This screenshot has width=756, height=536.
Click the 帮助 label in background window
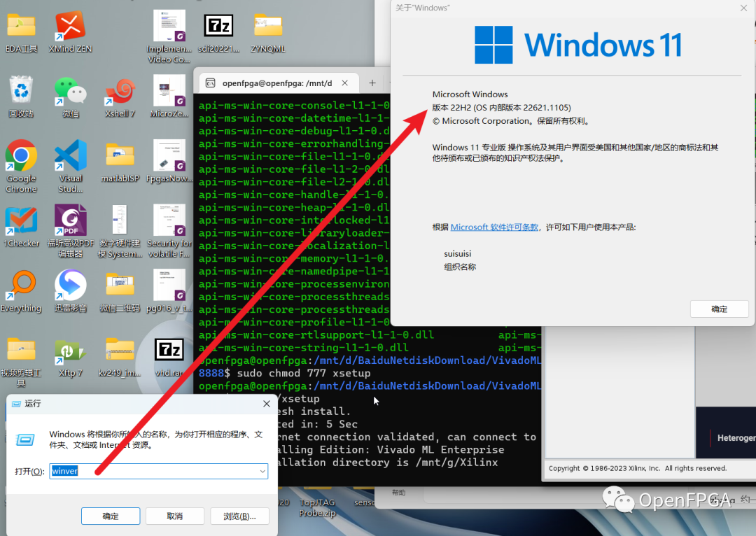[x=398, y=493]
